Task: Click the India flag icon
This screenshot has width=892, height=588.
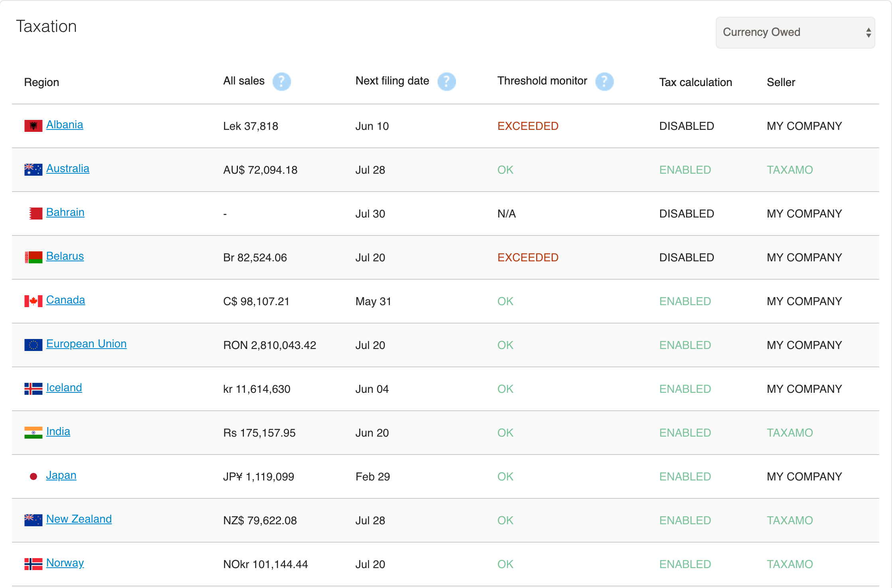Action: 33,433
